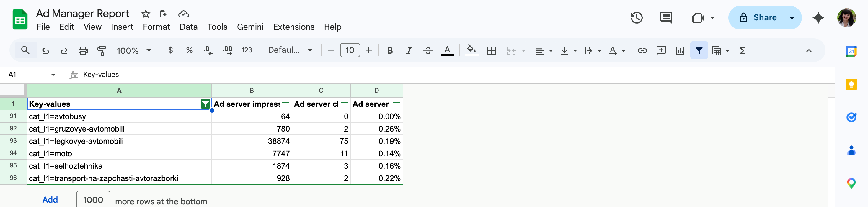Viewport: 868px width, 207px height.
Task: Open the borders tool
Action: 491,51
